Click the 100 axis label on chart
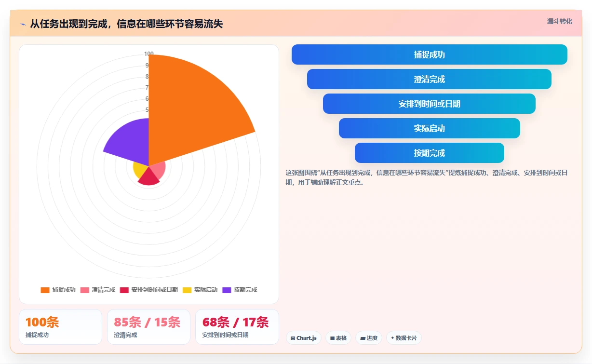 coord(149,54)
